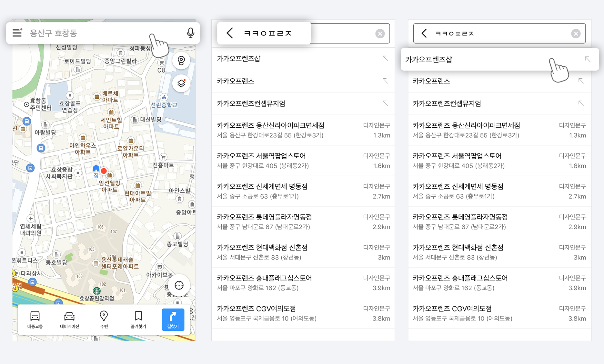Clear the search text in middle panel
Screen dimensions: 604x364
[380, 34]
